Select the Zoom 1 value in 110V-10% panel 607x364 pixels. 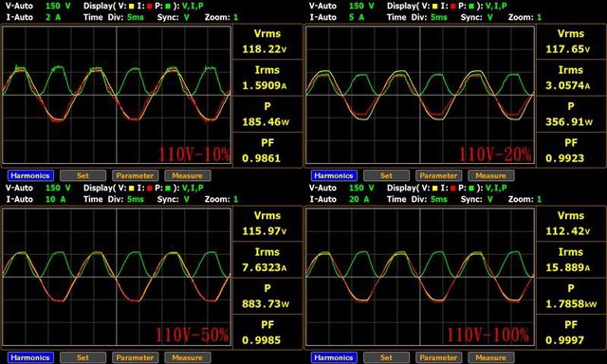(x=236, y=17)
